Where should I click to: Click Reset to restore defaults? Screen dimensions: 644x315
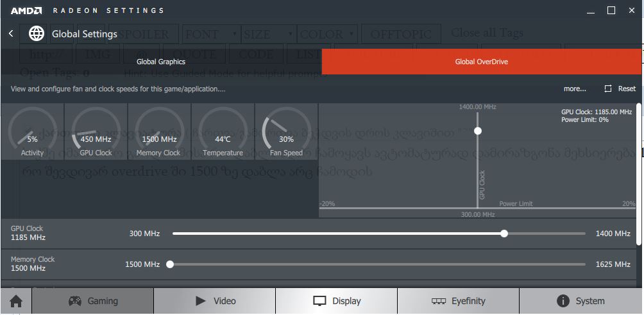click(627, 89)
